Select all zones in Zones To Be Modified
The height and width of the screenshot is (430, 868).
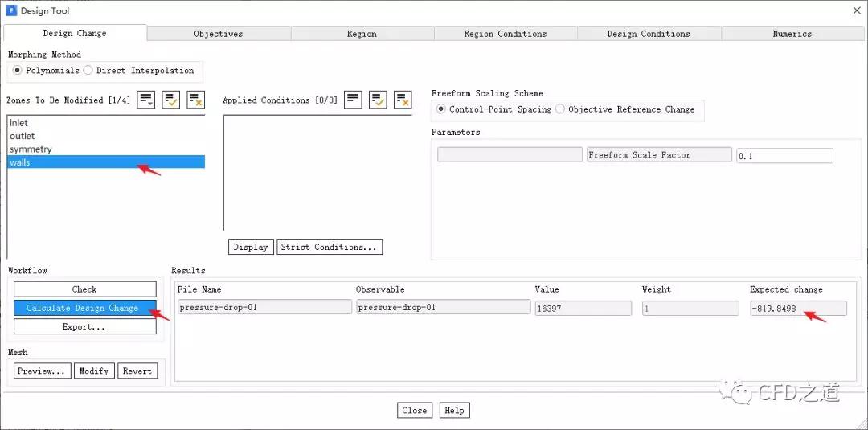pyautogui.click(x=171, y=100)
